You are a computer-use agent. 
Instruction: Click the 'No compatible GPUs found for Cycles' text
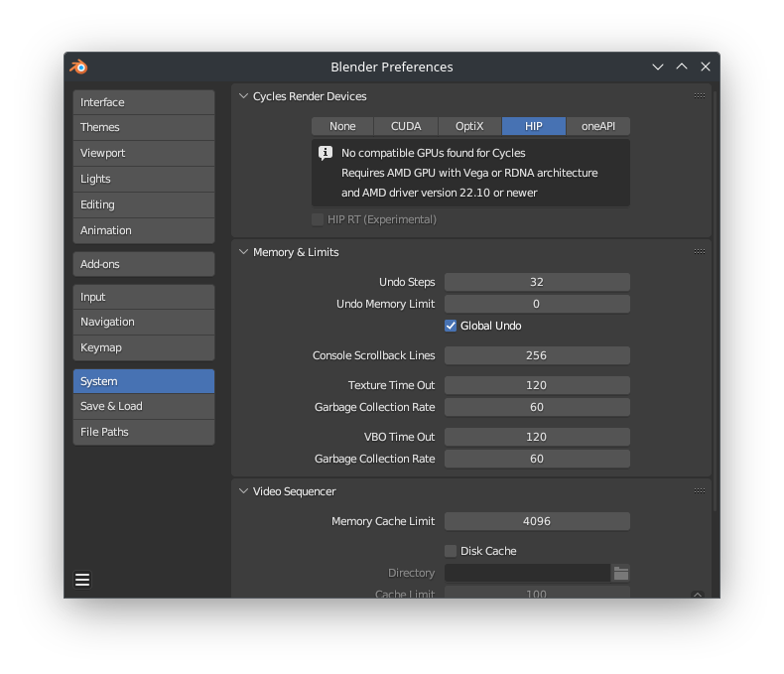click(x=433, y=153)
